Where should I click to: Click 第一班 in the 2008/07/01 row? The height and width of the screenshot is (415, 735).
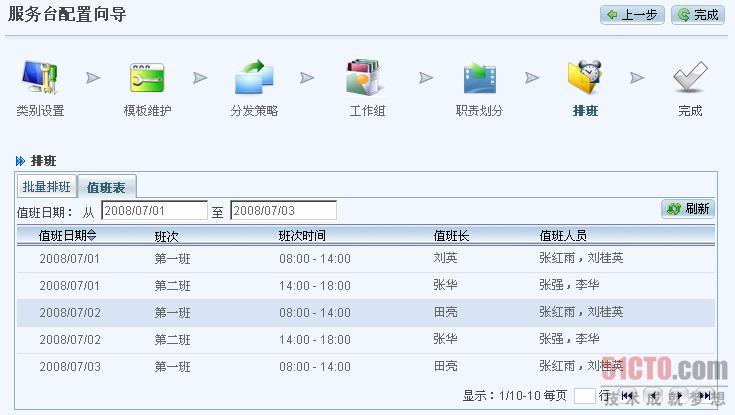point(172,259)
